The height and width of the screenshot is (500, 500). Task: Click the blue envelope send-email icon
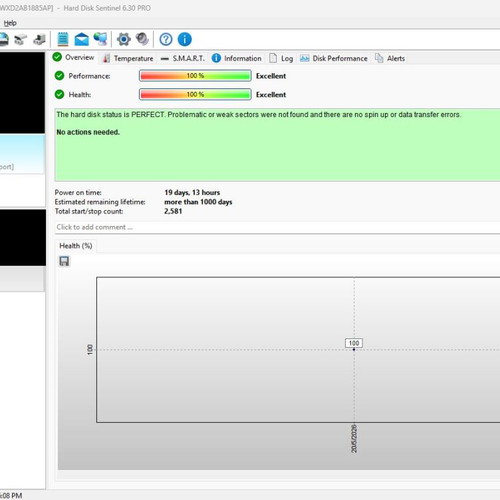tap(81, 39)
